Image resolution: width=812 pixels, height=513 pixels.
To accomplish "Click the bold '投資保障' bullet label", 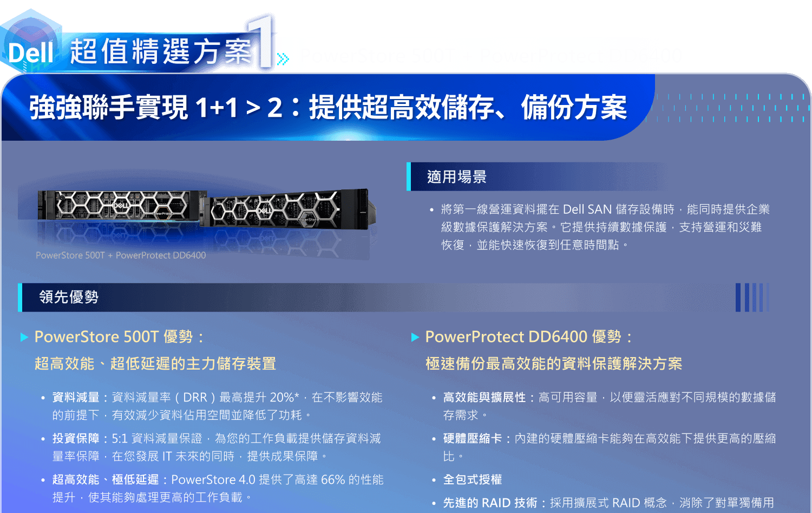I will (76, 438).
